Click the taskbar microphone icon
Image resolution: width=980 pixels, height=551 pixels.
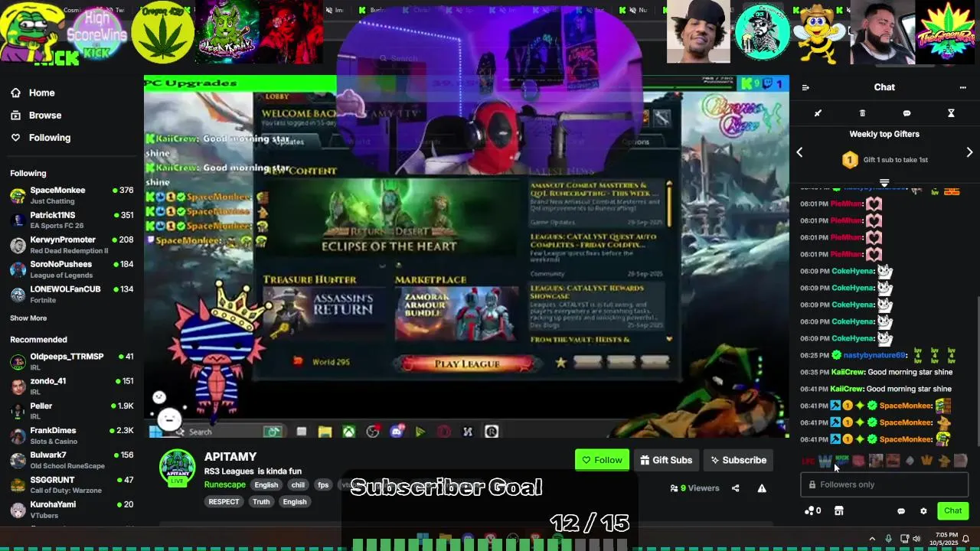888,539
